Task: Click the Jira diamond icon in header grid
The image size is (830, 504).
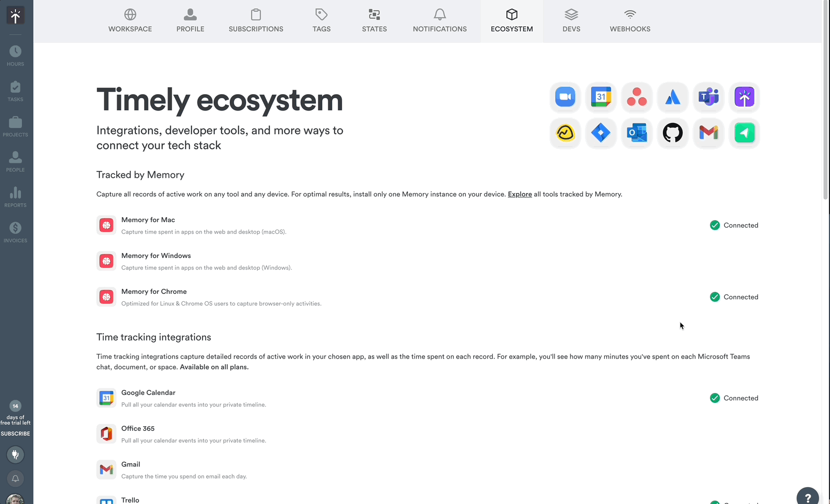Action: click(601, 133)
